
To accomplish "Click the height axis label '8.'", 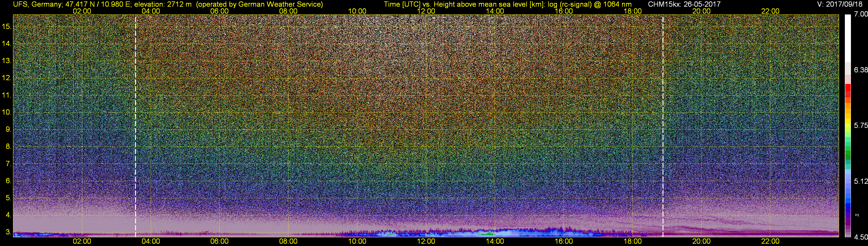I will pos(9,147).
